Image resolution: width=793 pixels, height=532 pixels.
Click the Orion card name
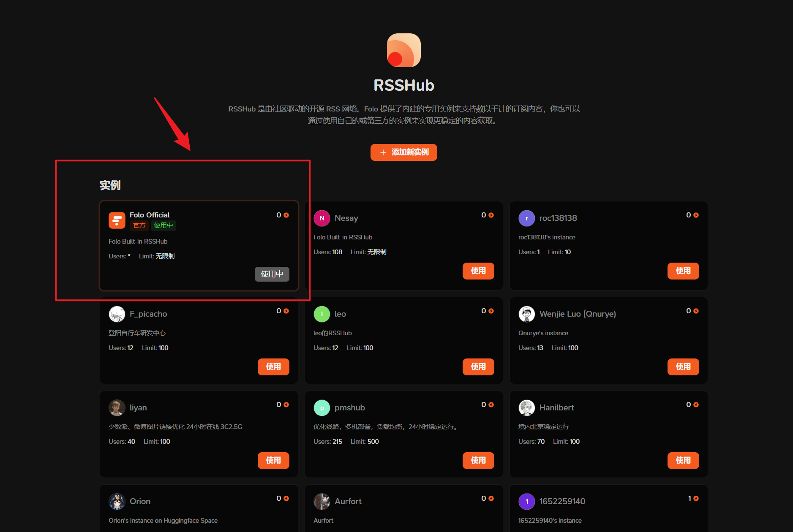(140, 502)
